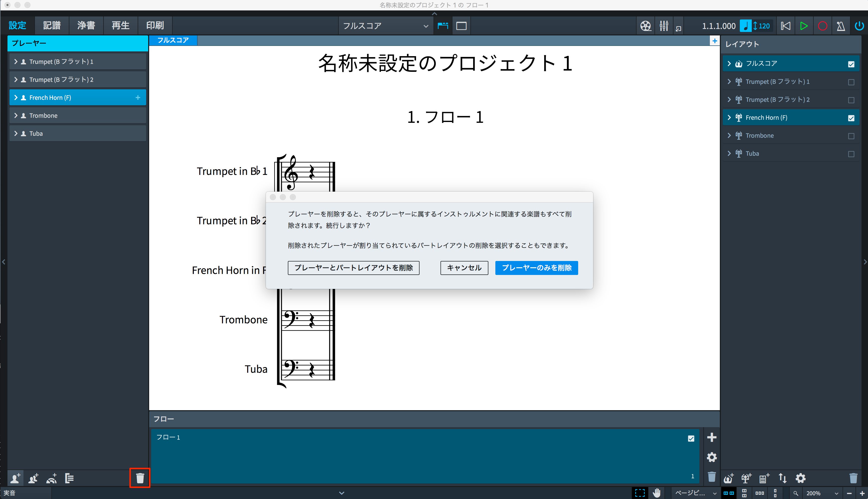Click プレーヤーのみを削除 button
This screenshot has width=868, height=499.
pyautogui.click(x=537, y=268)
